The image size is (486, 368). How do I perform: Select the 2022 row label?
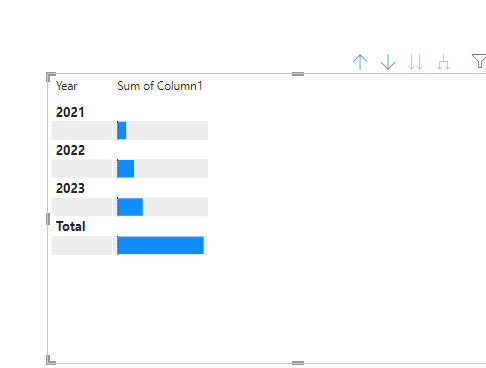[x=70, y=150]
